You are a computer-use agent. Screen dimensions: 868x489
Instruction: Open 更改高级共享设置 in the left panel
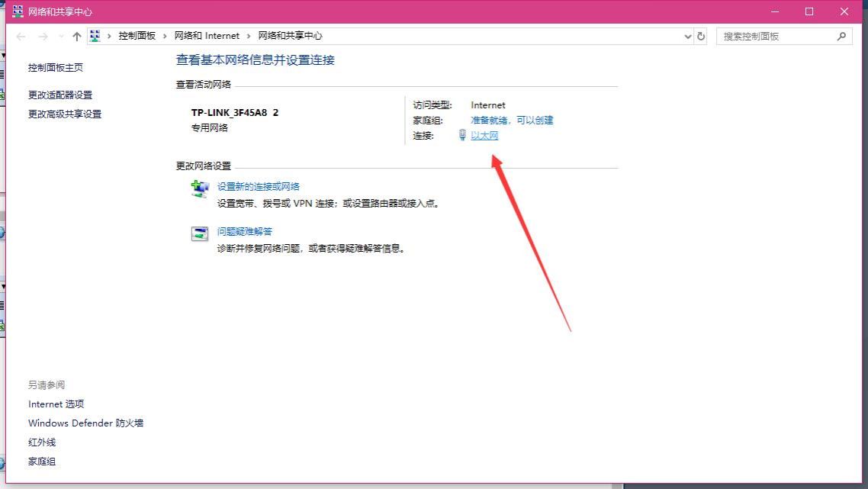coord(65,114)
